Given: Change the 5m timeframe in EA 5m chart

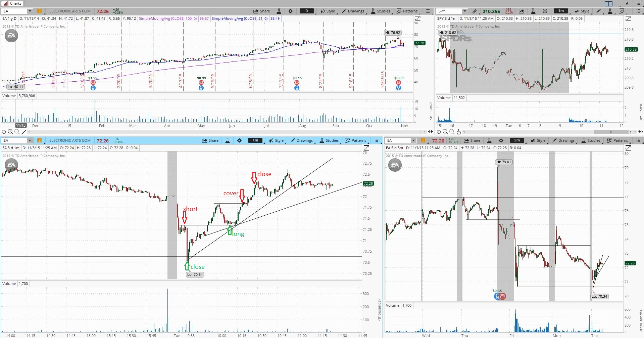Looking at the screenshot, I should pyautogui.click(x=517, y=140).
